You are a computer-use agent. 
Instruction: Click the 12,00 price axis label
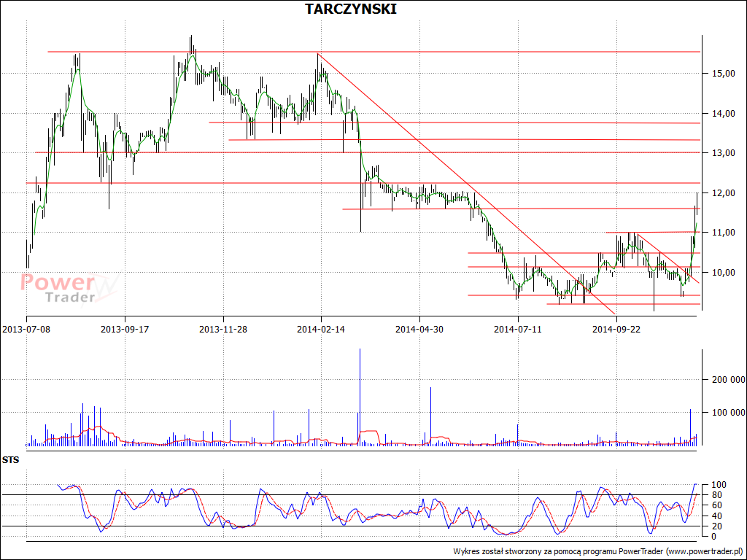click(x=723, y=192)
